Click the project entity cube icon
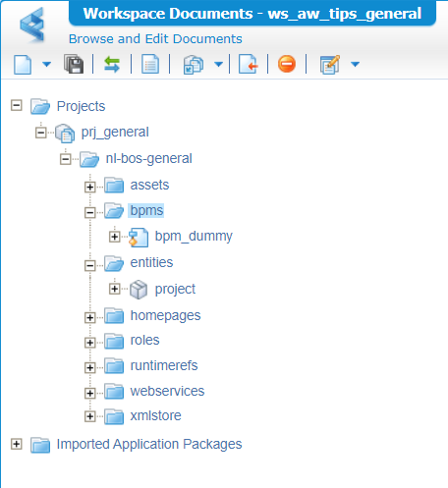This screenshot has height=488, width=448. 139,290
